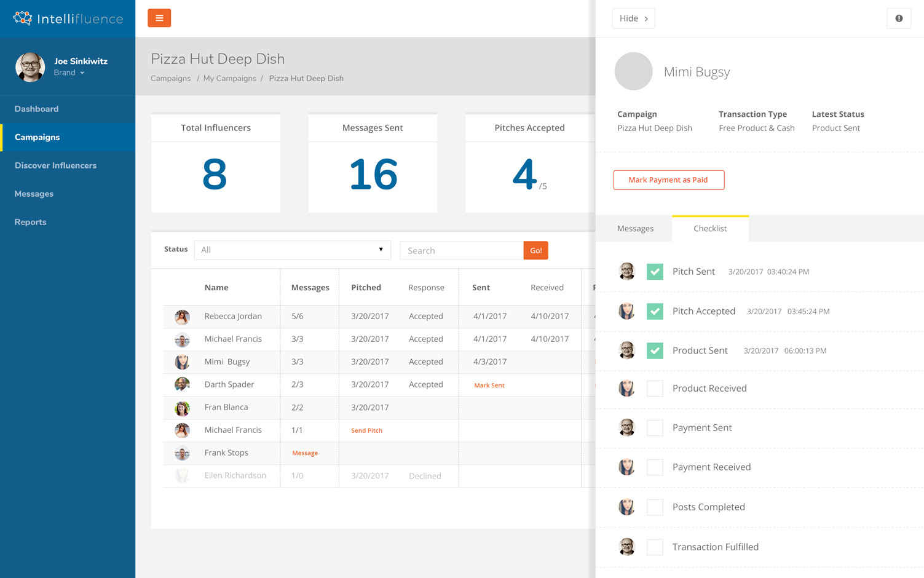Screen dimensions: 924x578
Task: Check the Transaction Fulfilled checkbox
Action: coord(655,547)
